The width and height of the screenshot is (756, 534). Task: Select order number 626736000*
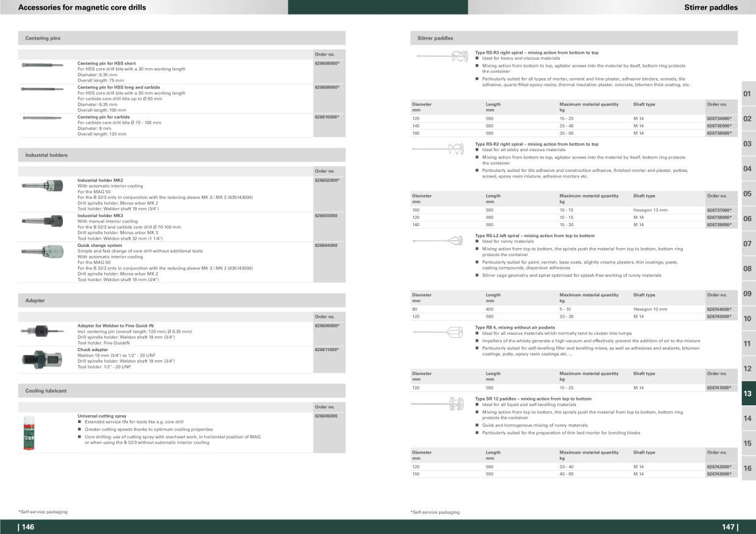coord(719,133)
